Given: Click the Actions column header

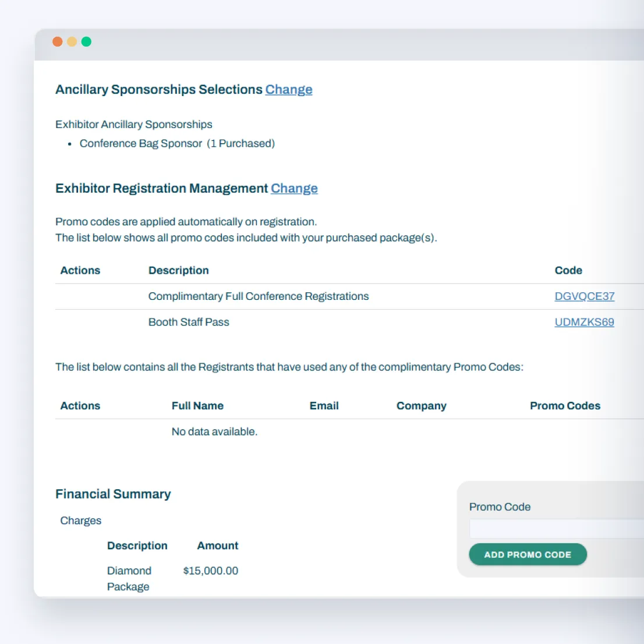Looking at the screenshot, I should click(x=80, y=270).
